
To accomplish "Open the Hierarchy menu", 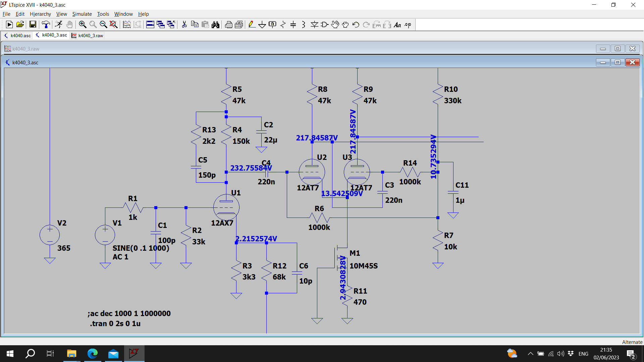I will [x=40, y=14].
